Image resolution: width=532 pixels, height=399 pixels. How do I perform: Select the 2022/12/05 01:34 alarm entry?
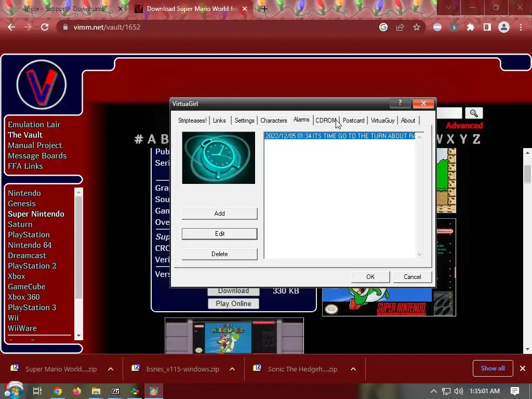pos(340,136)
